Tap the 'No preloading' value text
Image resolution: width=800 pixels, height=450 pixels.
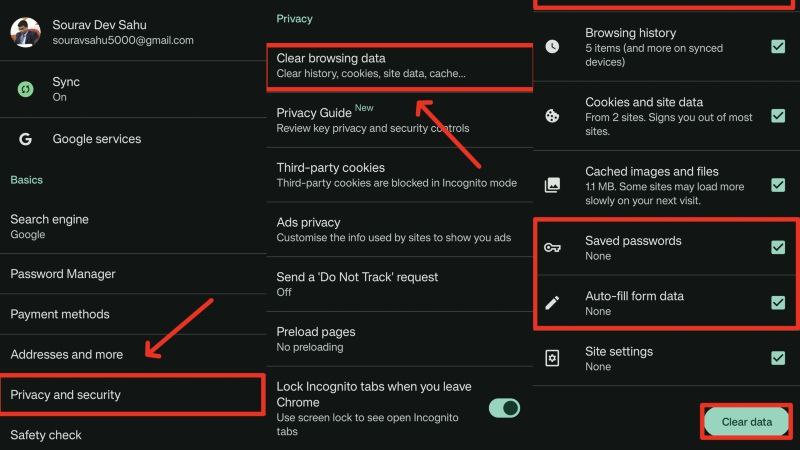click(310, 347)
